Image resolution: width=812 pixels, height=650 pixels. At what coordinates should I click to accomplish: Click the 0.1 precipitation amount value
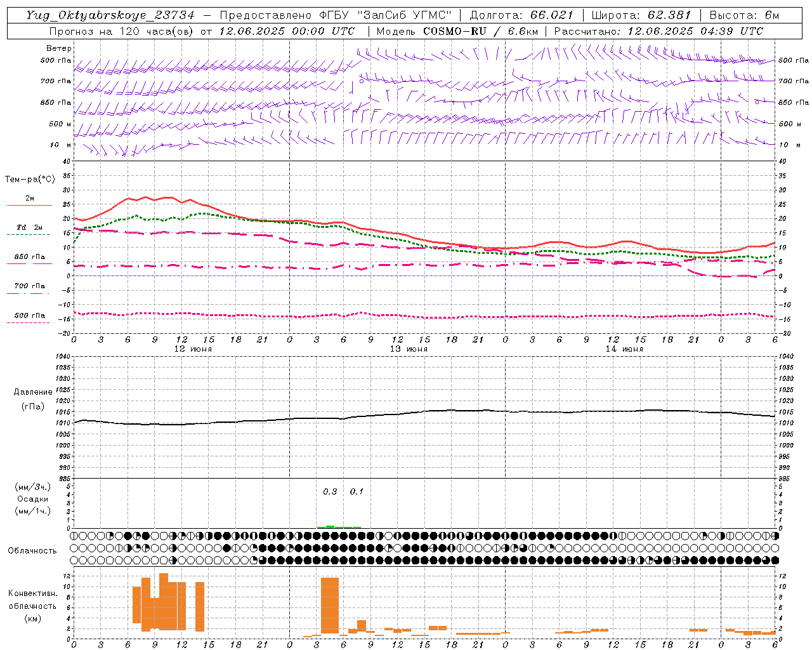pos(357,492)
